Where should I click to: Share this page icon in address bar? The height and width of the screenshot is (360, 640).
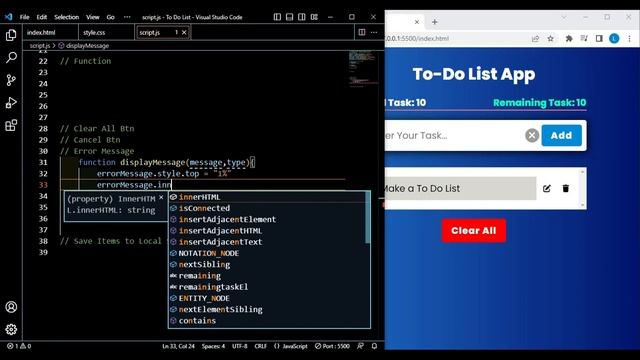tap(535, 38)
